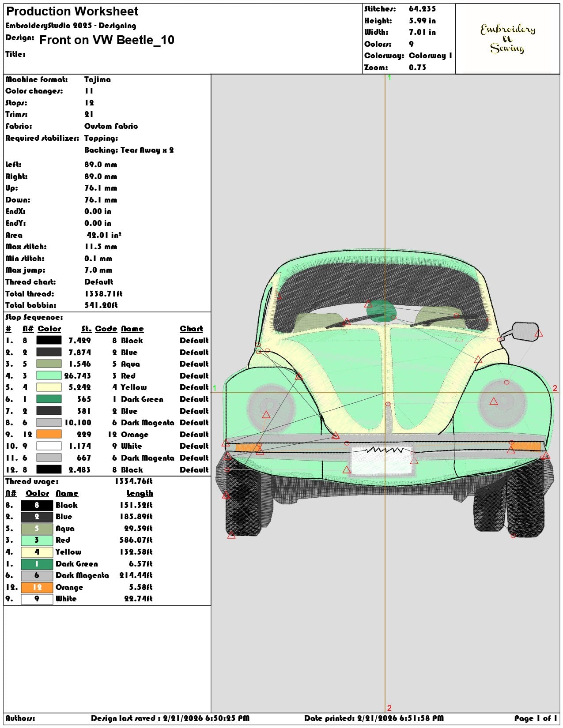Click stitch count 7,874 in stop 2

coord(80,353)
